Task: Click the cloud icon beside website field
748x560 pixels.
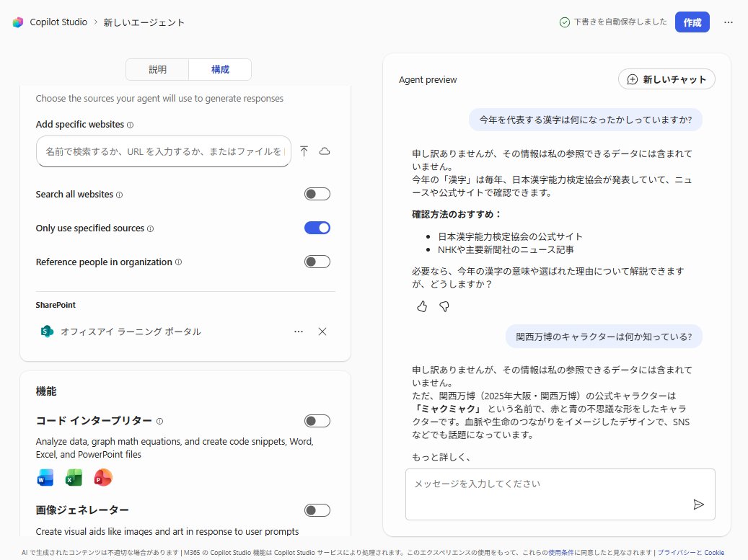Action: tap(325, 151)
